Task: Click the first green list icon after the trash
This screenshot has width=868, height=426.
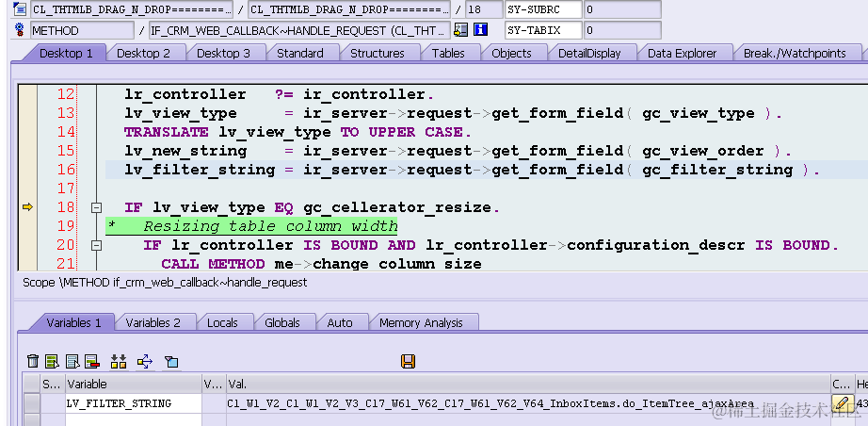Action: pyautogui.click(x=52, y=362)
